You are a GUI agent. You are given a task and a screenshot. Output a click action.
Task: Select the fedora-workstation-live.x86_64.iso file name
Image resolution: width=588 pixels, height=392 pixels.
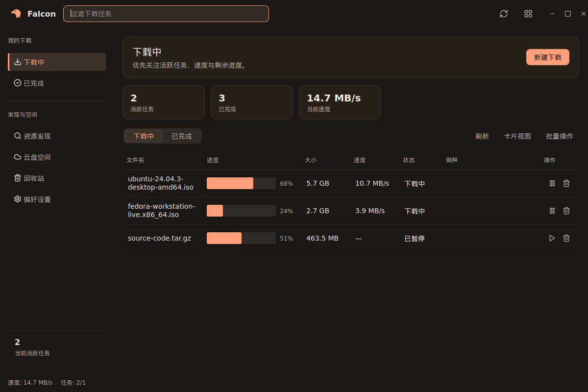pos(162,211)
